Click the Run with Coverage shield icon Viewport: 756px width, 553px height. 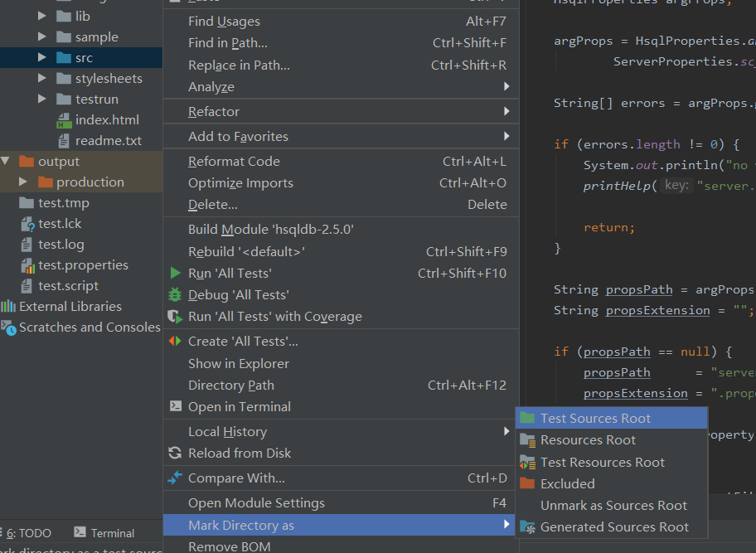pos(175,317)
